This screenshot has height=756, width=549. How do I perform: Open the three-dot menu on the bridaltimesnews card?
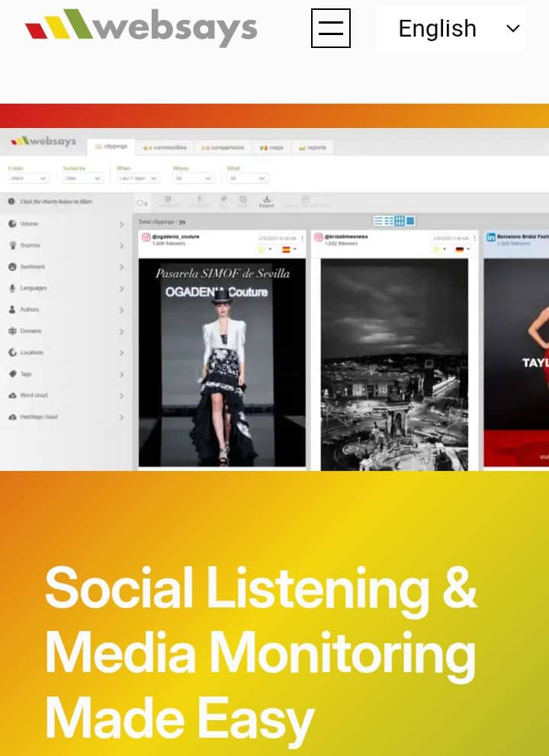tap(475, 239)
